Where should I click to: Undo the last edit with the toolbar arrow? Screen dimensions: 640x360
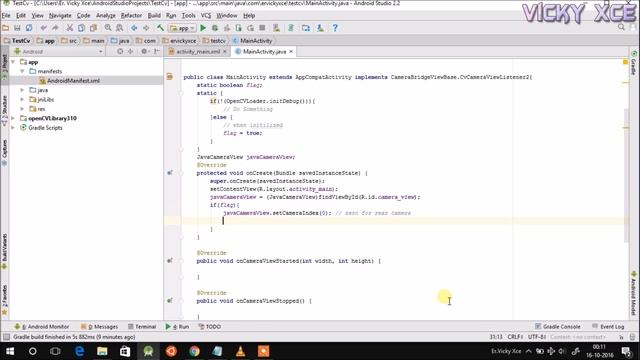click(43, 28)
